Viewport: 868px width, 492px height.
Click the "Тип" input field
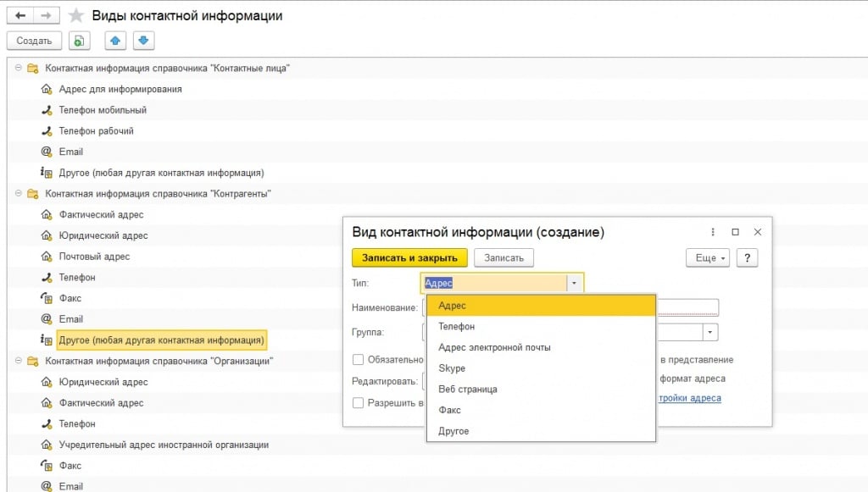(x=492, y=284)
